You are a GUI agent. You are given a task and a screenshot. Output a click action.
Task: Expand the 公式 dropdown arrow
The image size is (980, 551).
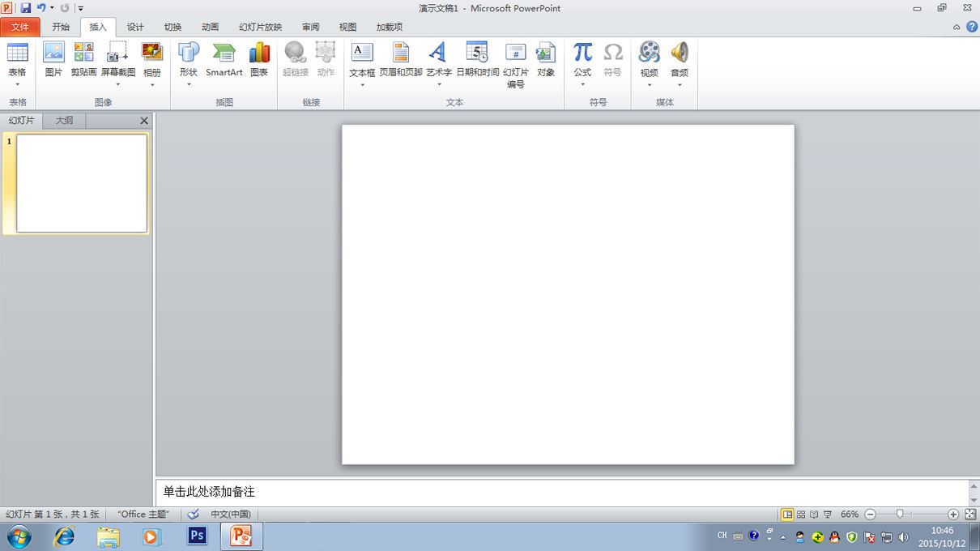click(583, 84)
